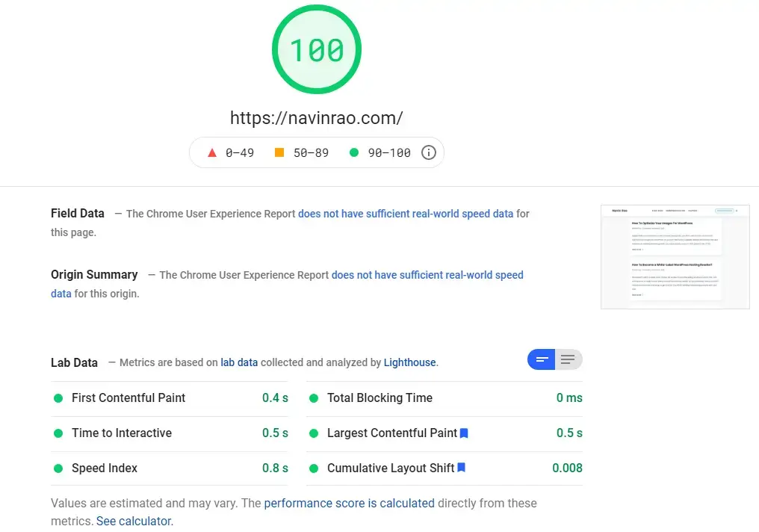Image resolution: width=759 pixels, height=532 pixels.
Task: Click the Speed Index label
Action: (105, 468)
